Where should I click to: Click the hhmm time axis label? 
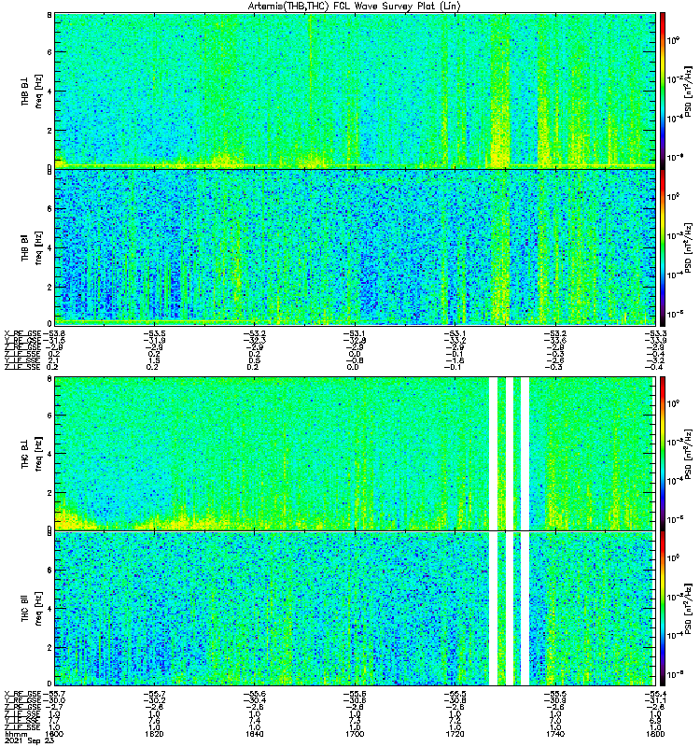pyautogui.click(x=13, y=736)
